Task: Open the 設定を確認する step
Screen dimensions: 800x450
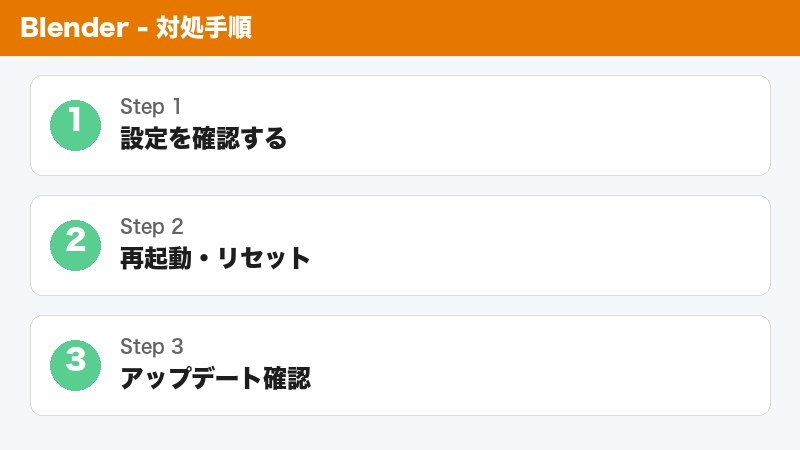Action: pos(203,139)
